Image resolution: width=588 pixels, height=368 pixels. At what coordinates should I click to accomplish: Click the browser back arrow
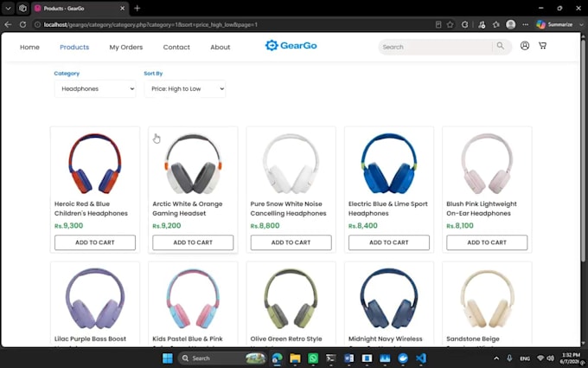click(x=8, y=25)
